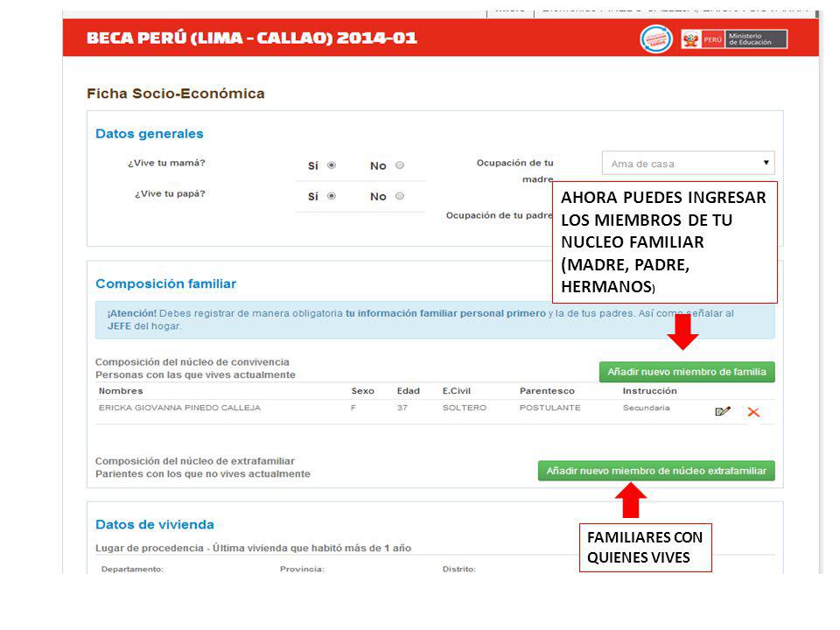Viewport: 840px width, 630px height.
Task: Click the Ficha Socio-Económica title
Action: coord(176,94)
